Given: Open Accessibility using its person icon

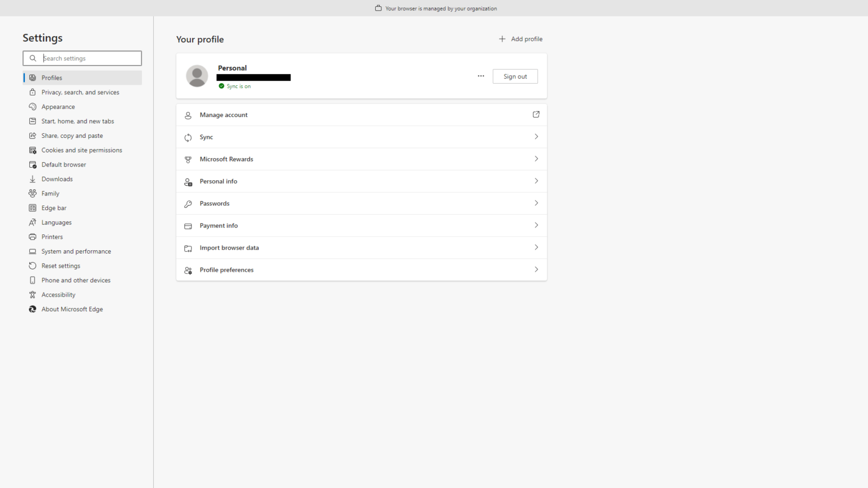Looking at the screenshot, I should (x=33, y=294).
